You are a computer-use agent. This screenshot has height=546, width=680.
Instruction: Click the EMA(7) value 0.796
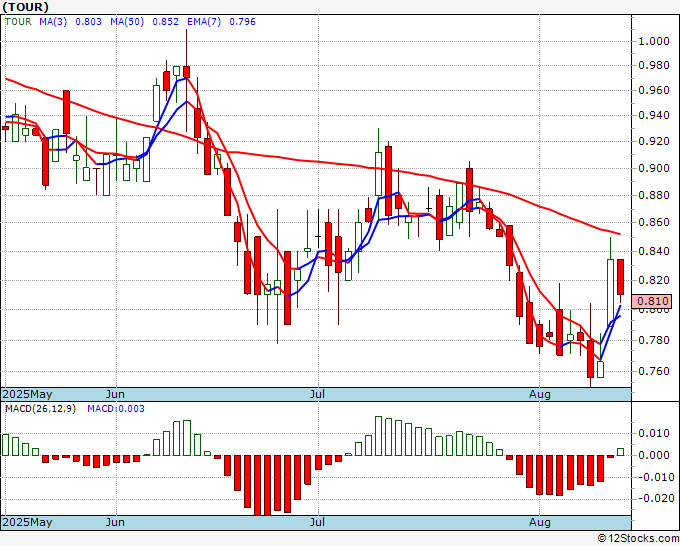[242, 22]
